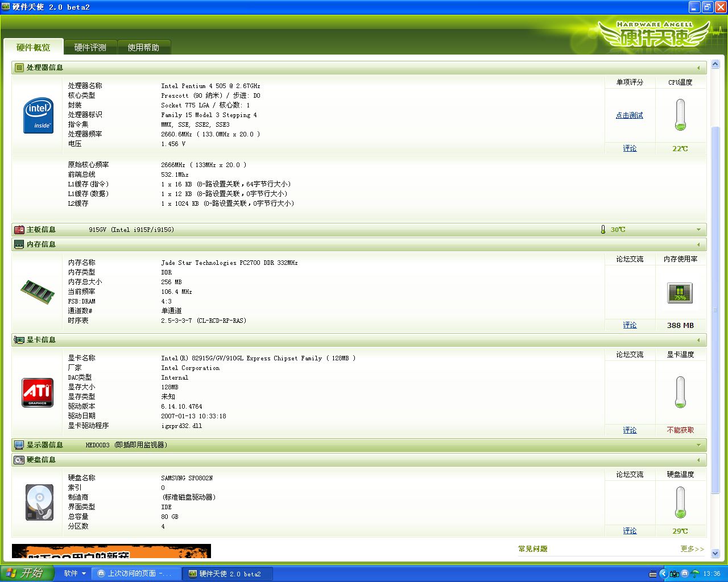
Task: Click the hard disk temperature 29℃ value
Action: (x=680, y=531)
